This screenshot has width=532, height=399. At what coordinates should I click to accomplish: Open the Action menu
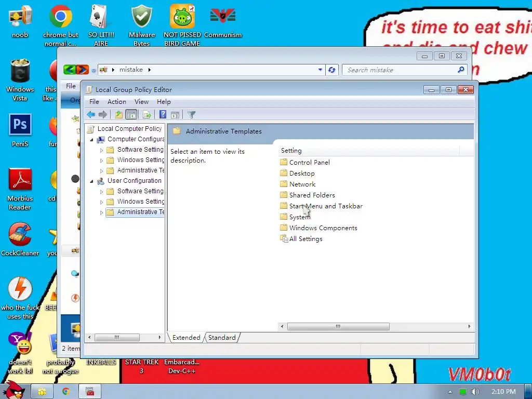click(x=117, y=101)
